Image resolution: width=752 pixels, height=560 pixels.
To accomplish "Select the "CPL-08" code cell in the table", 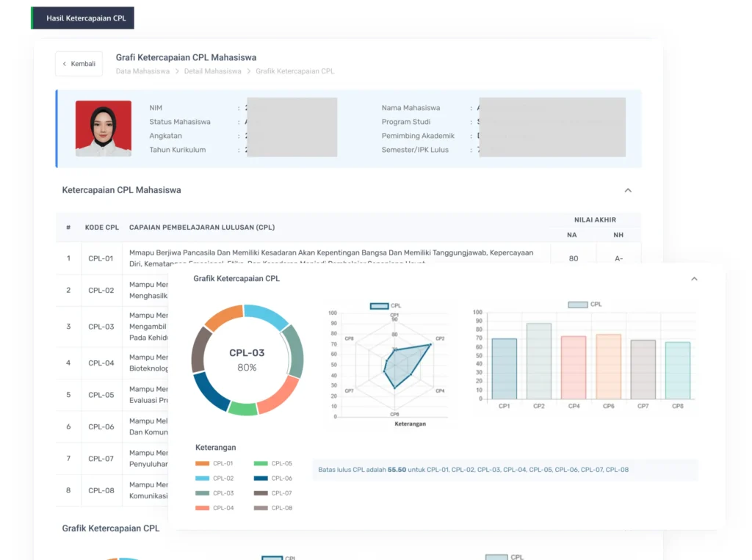I will coord(101,490).
